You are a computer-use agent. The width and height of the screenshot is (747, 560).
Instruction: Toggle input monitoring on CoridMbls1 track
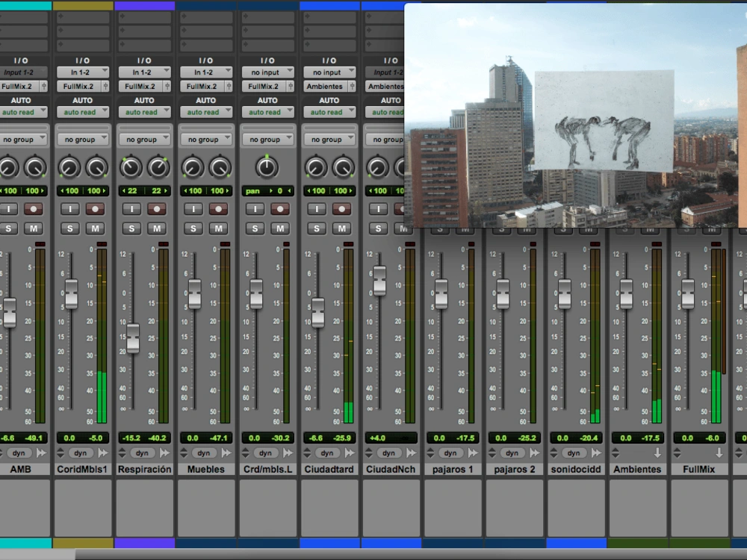coord(70,209)
